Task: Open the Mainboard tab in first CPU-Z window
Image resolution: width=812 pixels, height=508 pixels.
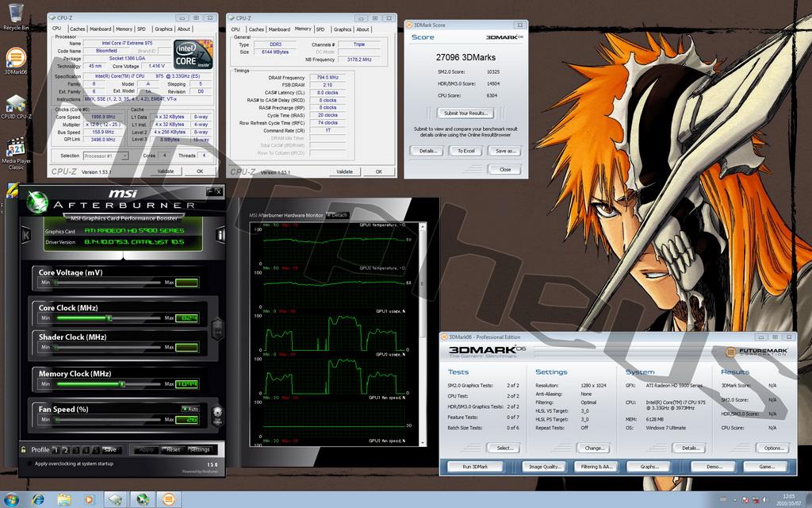Action: pyautogui.click(x=100, y=29)
